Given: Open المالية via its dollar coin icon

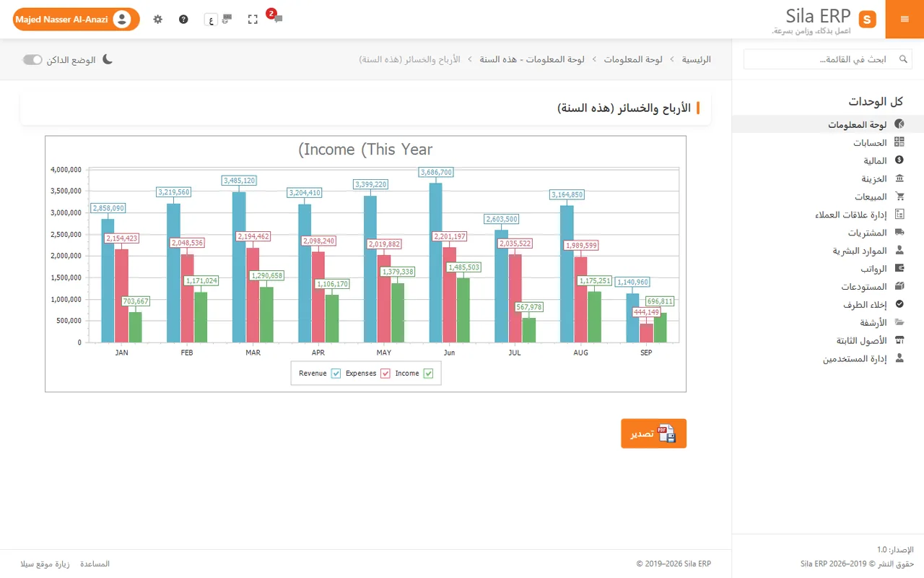Looking at the screenshot, I should click(x=899, y=160).
